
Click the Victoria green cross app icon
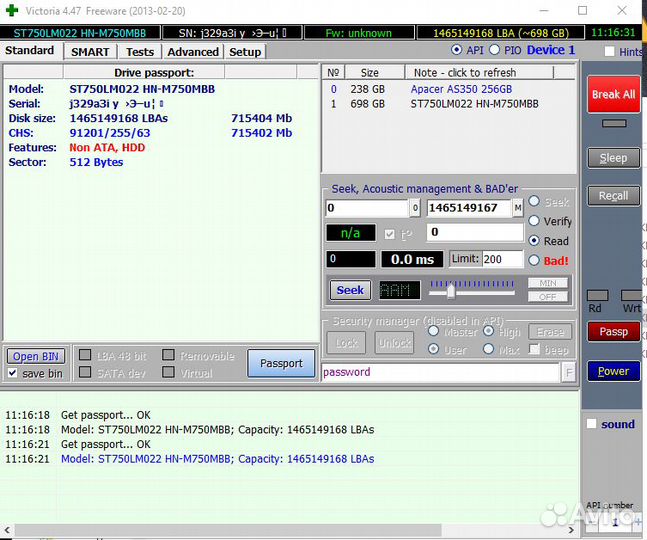coord(12,10)
